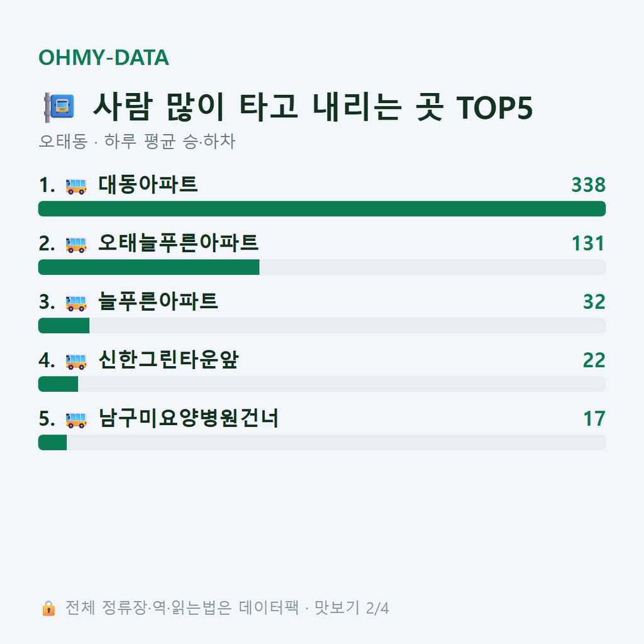Click the progress bar under 남구미요양병원건너
644x644 pixels.
[x=322, y=442]
